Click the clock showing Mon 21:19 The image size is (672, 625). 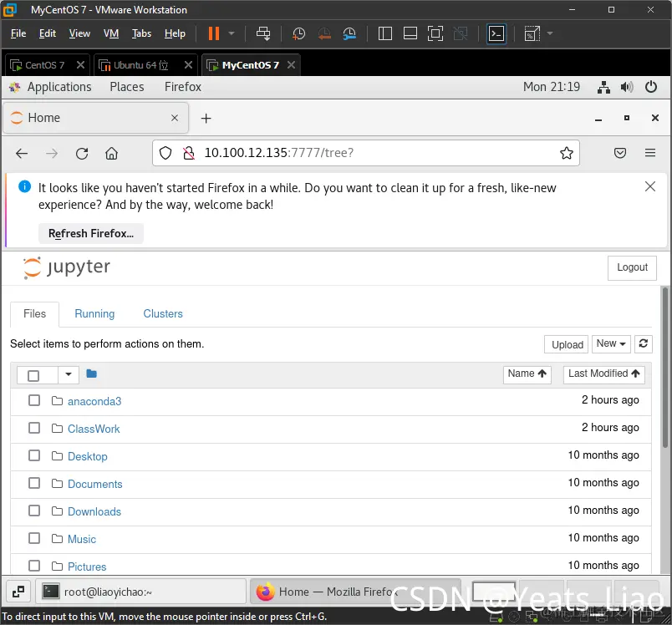tap(551, 87)
